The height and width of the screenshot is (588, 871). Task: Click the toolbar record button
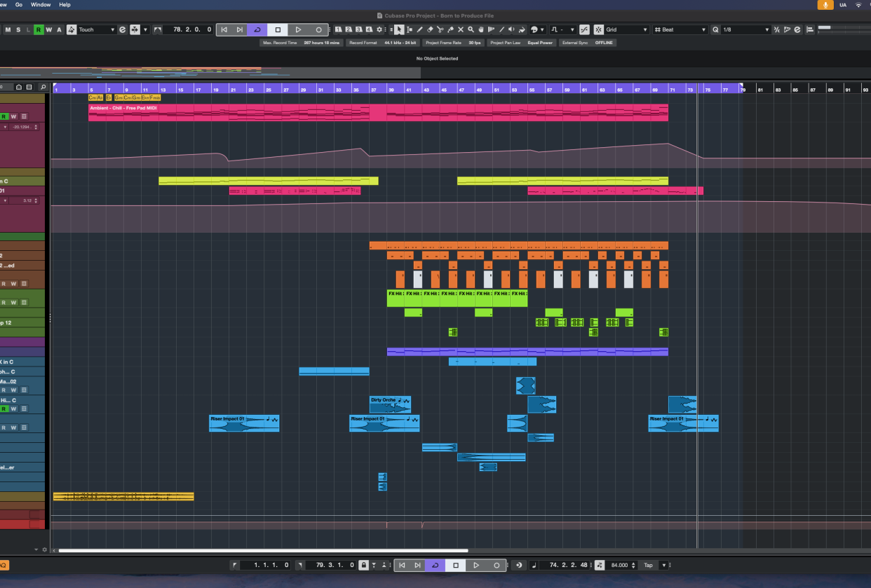click(318, 29)
